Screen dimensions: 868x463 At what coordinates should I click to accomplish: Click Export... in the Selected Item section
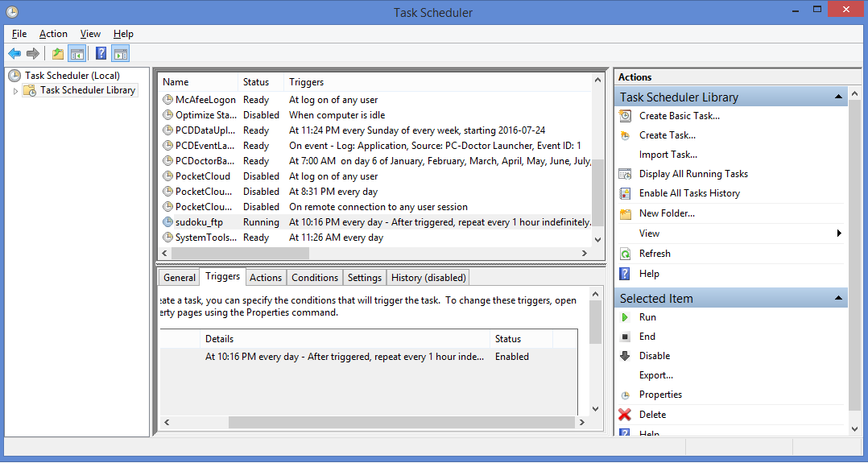[655, 375]
